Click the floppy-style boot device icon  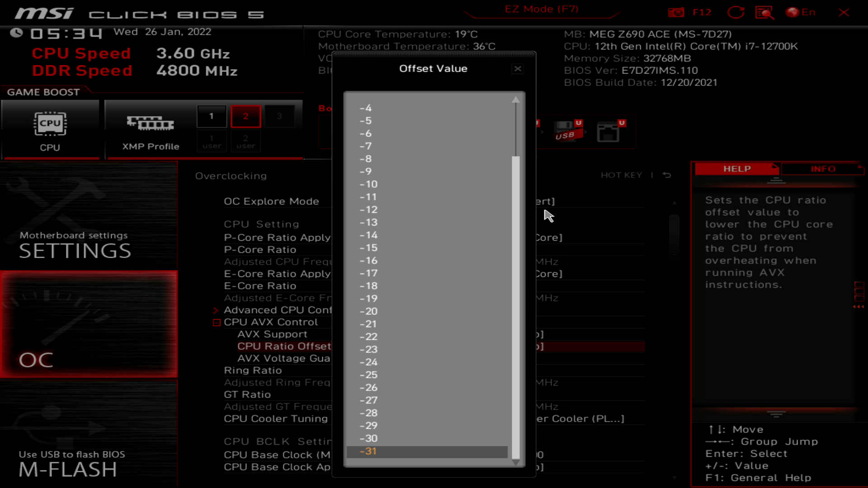coord(611,131)
